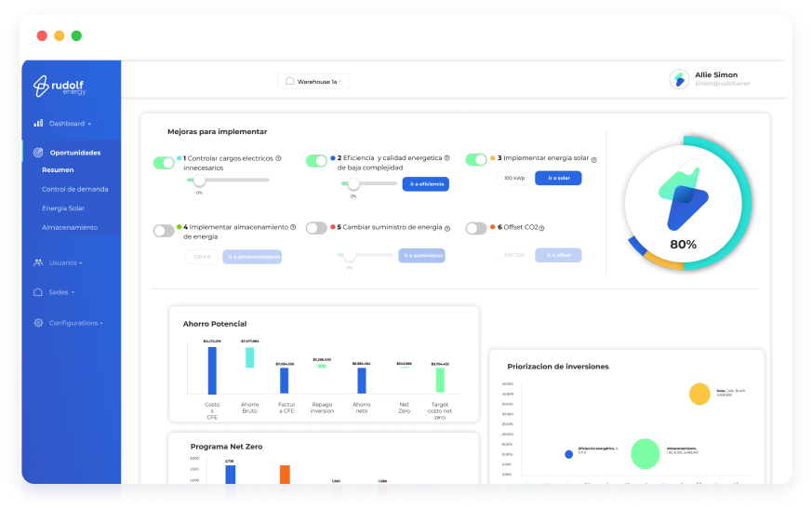The image size is (812, 509).
Task: Disable the Eficiencia y calidad energetica toggle
Action: [x=316, y=161]
